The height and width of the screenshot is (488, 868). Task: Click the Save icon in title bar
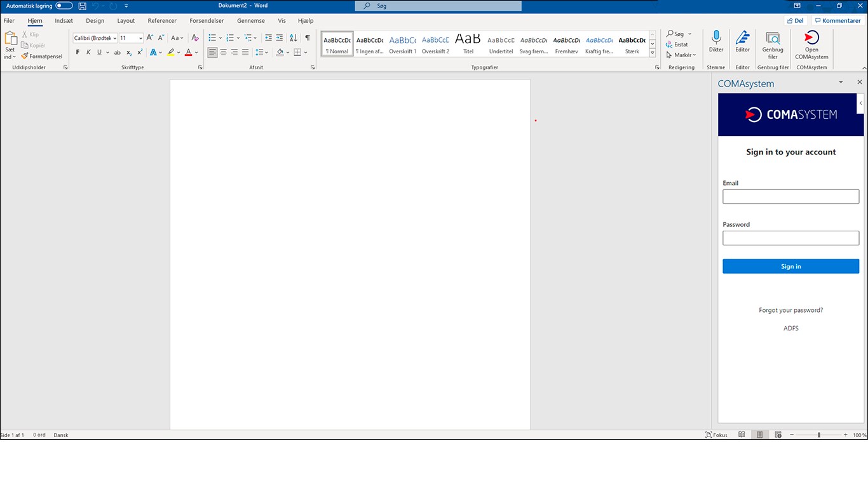[x=83, y=6]
